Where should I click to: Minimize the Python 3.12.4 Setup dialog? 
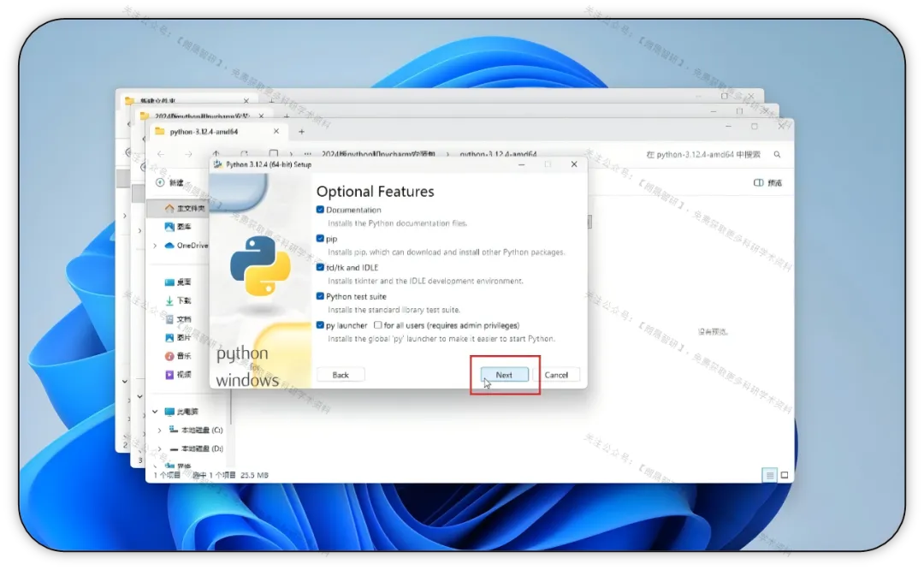(521, 164)
